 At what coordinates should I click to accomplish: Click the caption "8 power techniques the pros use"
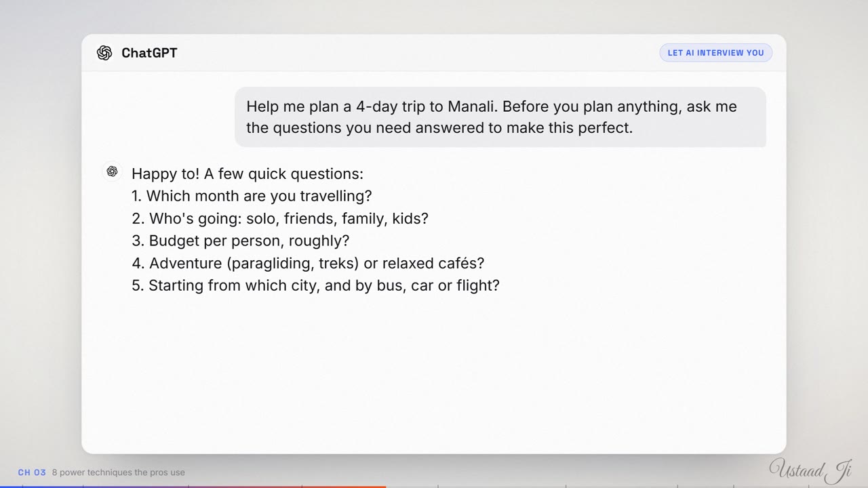coord(119,472)
